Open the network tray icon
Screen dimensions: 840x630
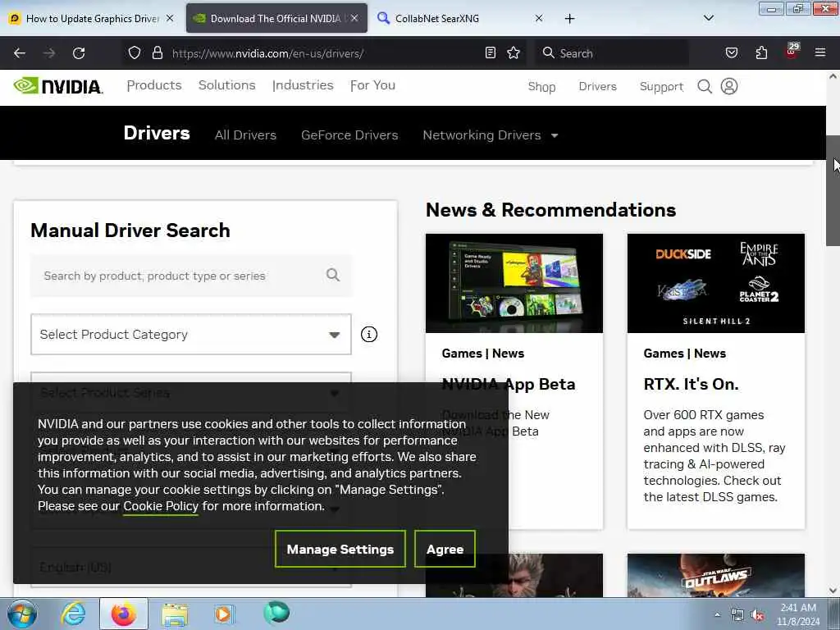pyautogui.click(x=737, y=615)
